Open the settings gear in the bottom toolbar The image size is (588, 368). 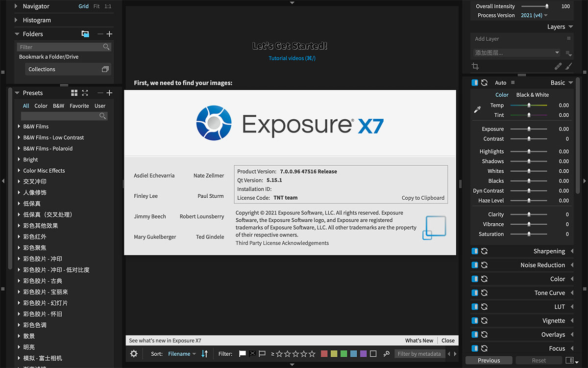(134, 354)
